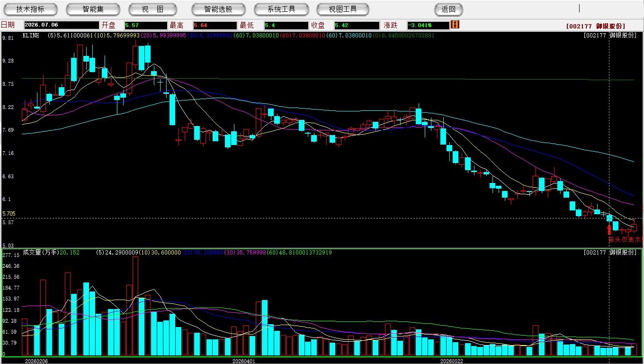Click the 日期 label

[x=8, y=25]
